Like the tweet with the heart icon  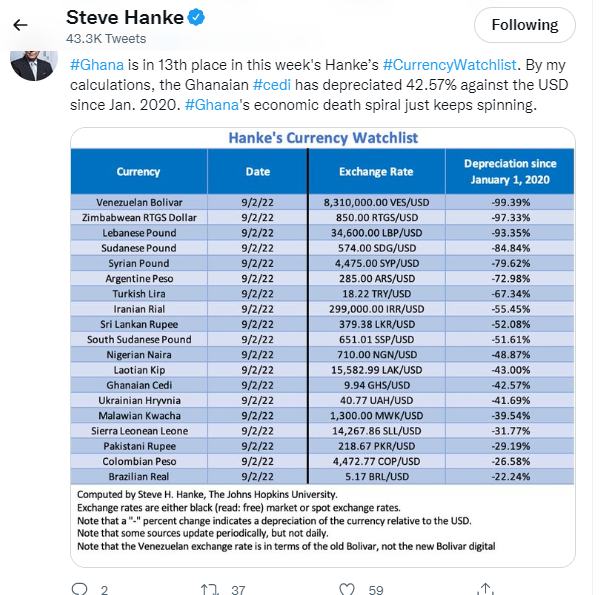pyautogui.click(x=346, y=589)
